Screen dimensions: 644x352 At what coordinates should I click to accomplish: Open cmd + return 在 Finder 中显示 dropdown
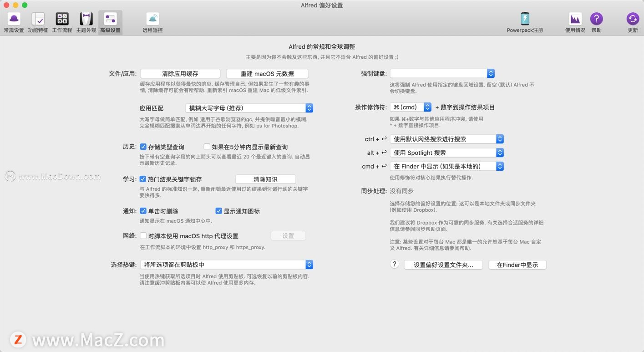tap(447, 166)
